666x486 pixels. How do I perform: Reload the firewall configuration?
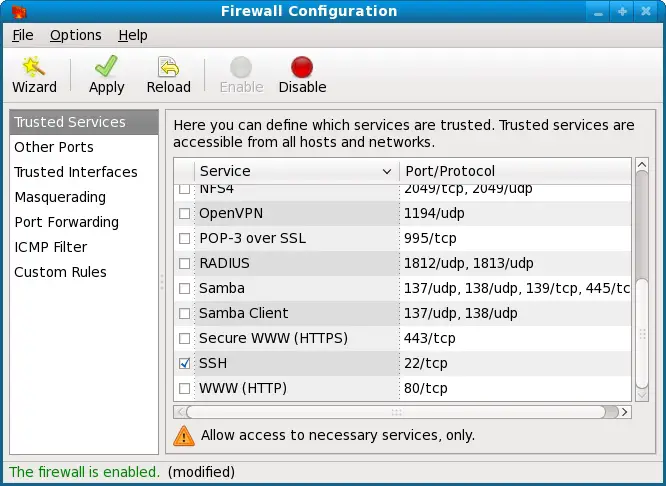tap(168, 74)
